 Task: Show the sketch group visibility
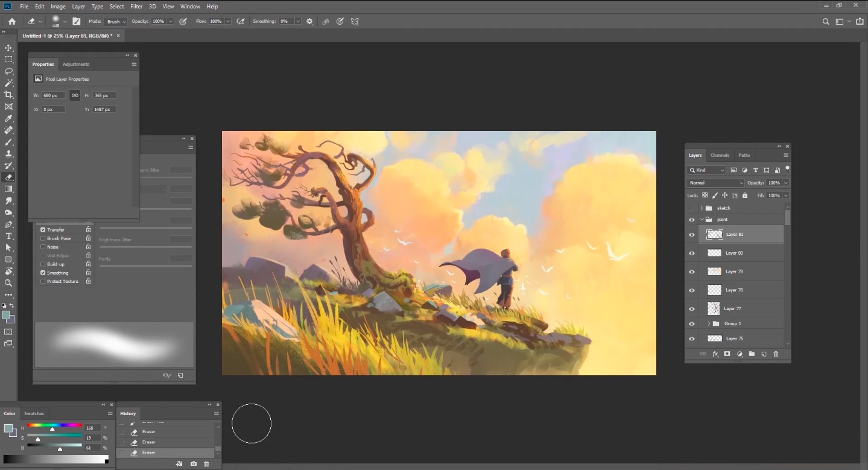(692, 208)
